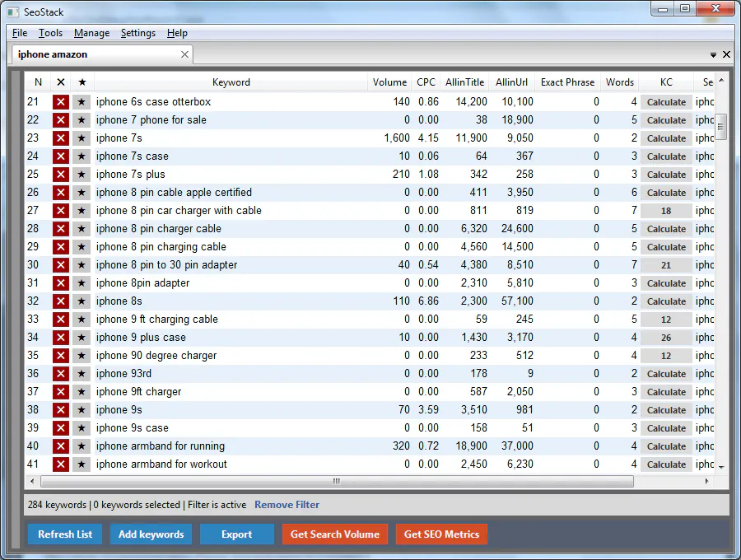
Task: Click the Remove Filter link
Action: point(287,505)
